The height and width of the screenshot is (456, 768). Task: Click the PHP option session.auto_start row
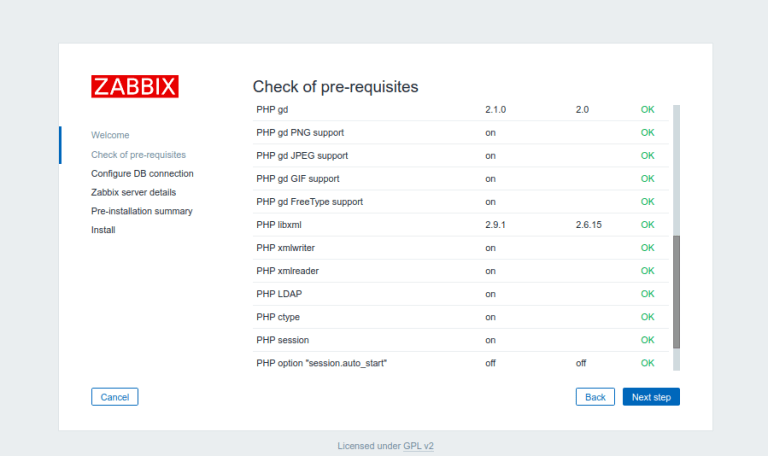pos(460,363)
